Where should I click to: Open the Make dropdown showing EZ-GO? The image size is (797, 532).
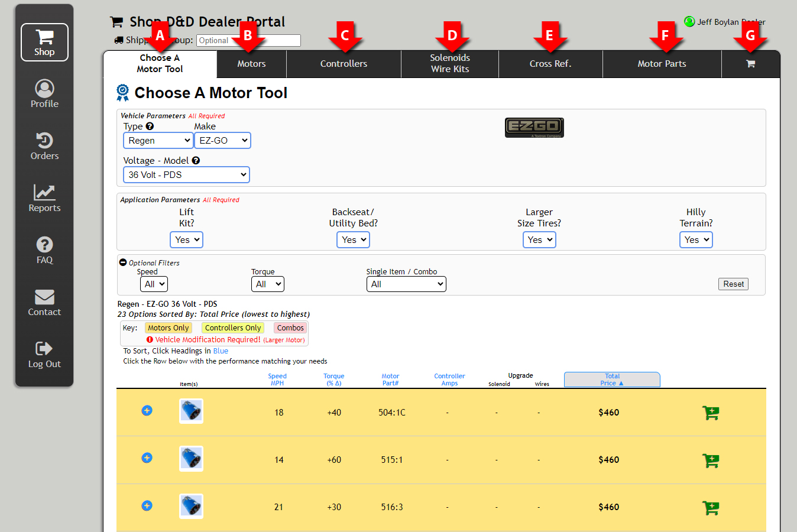222,141
